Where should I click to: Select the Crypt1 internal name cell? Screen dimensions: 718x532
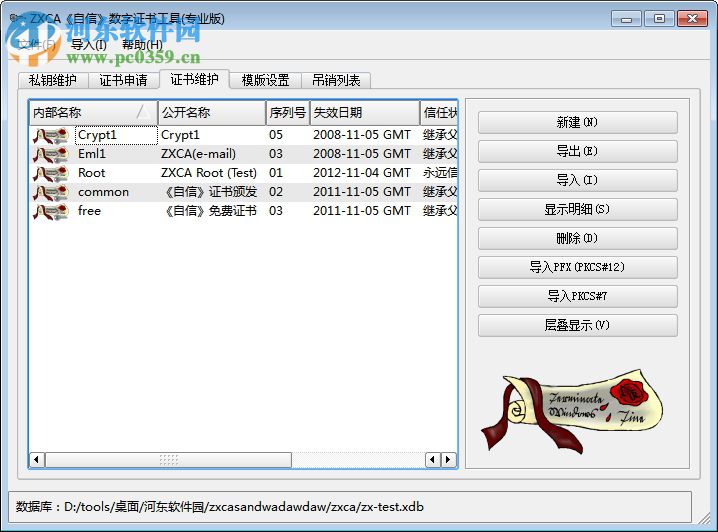[116, 136]
